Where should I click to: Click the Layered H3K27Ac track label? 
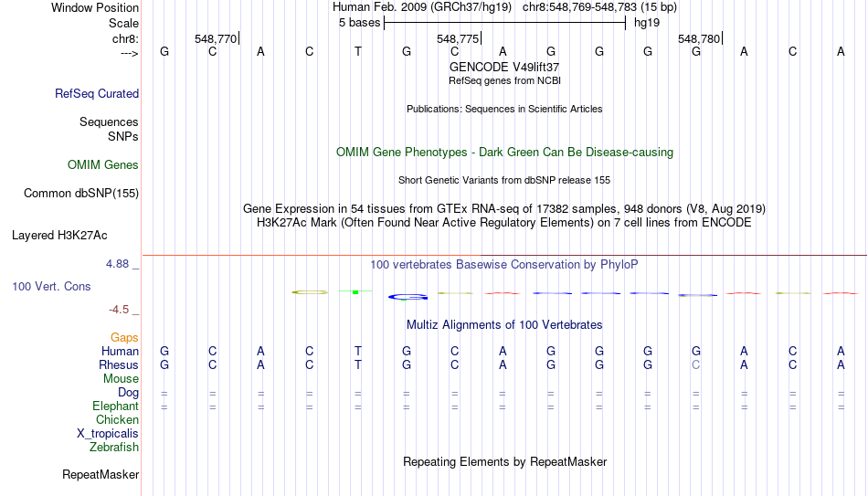59,236
